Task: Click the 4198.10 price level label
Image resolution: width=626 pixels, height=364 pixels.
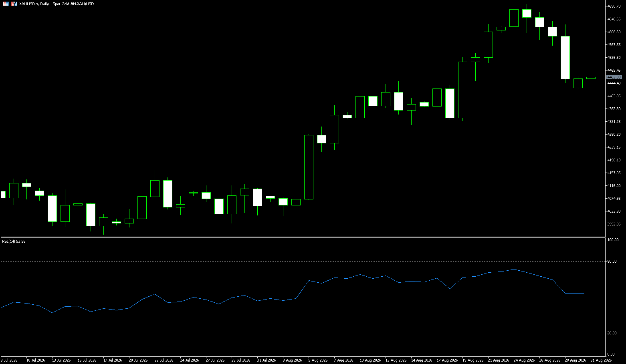Action: click(x=614, y=160)
